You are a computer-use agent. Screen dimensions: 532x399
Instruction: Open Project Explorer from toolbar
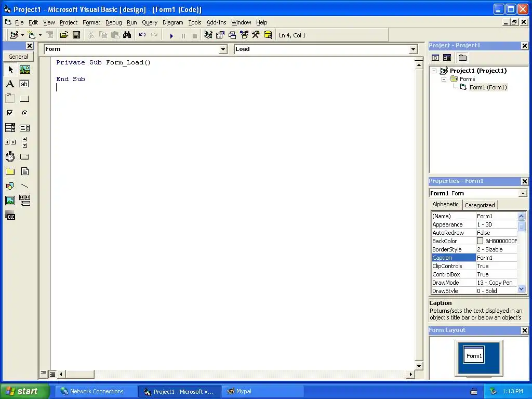point(208,35)
